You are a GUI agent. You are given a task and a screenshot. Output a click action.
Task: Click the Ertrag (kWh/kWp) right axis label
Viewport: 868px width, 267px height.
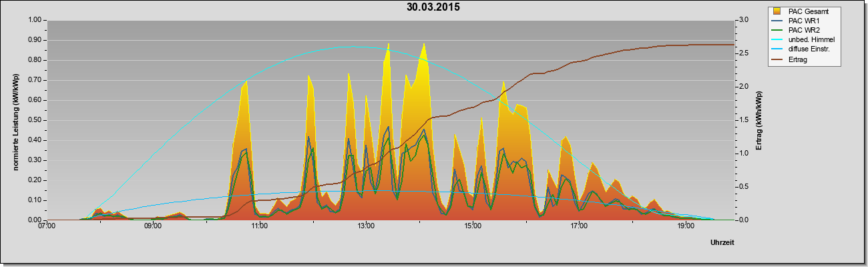[x=758, y=120]
